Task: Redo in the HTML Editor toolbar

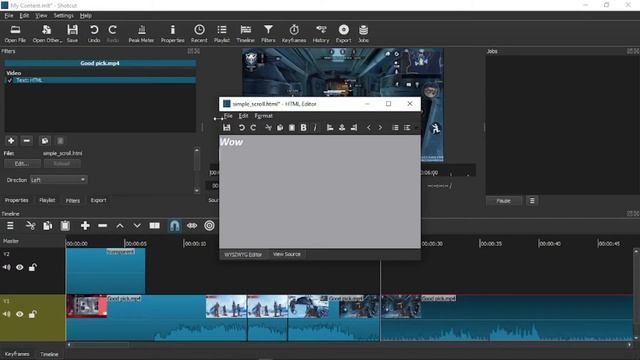Action: 253,128
